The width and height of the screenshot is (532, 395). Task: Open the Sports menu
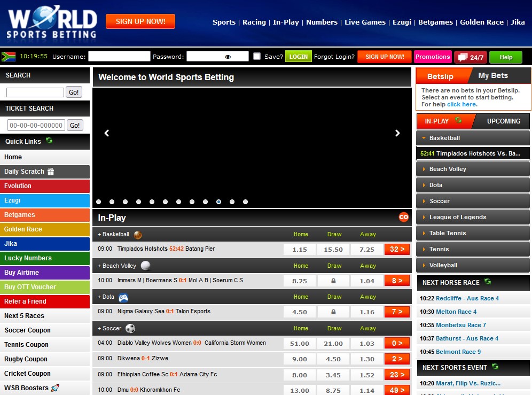coord(224,22)
